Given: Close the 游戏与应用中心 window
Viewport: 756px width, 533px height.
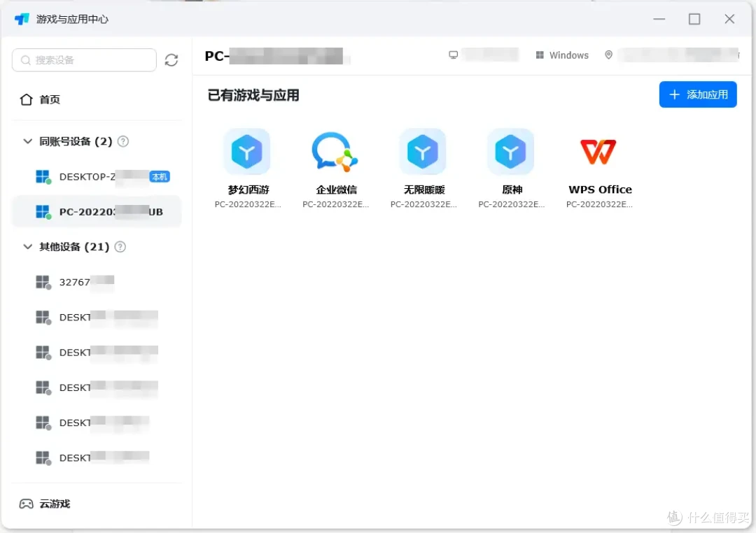Looking at the screenshot, I should pos(729,20).
